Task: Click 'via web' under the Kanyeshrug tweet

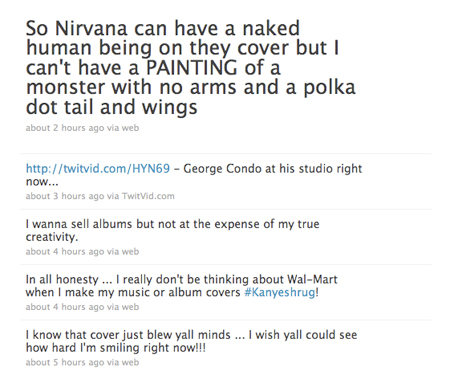Action: (x=123, y=307)
